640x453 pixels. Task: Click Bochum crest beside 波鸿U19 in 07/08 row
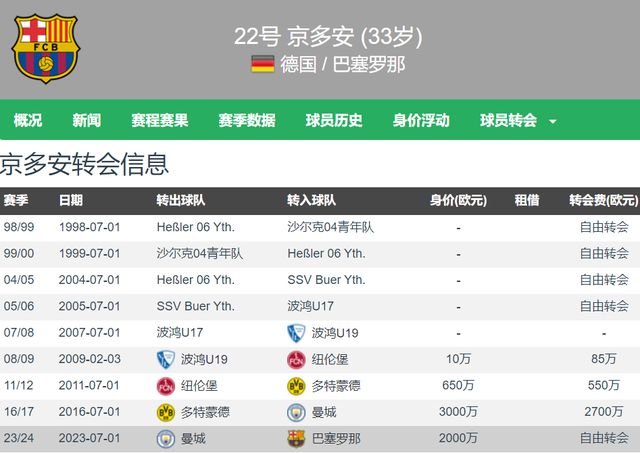[x=296, y=333]
